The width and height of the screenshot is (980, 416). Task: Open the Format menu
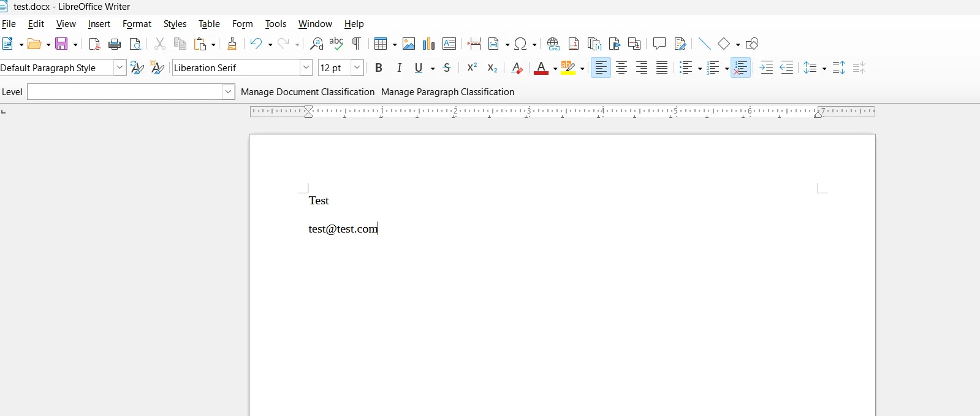click(x=137, y=24)
